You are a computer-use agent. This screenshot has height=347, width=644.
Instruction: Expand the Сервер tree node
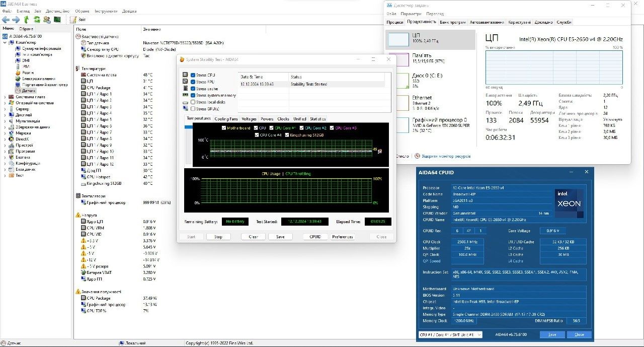[x=6, y=109]
